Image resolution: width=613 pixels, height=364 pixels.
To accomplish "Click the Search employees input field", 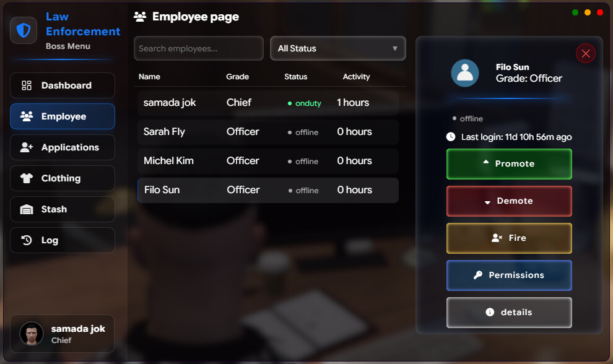I will tap(199, 48).
